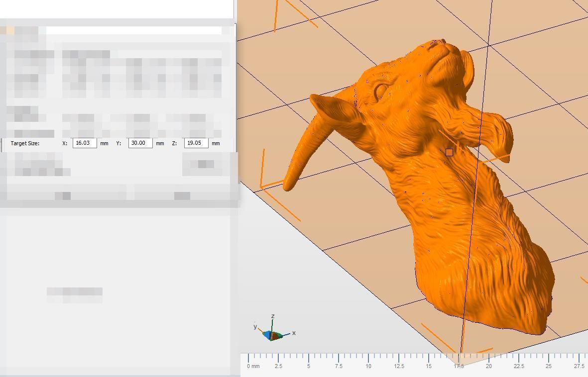Click the XYZ axis orientation gizmo
This screenshot has width=588, height=377.
(x=274, y=329)
